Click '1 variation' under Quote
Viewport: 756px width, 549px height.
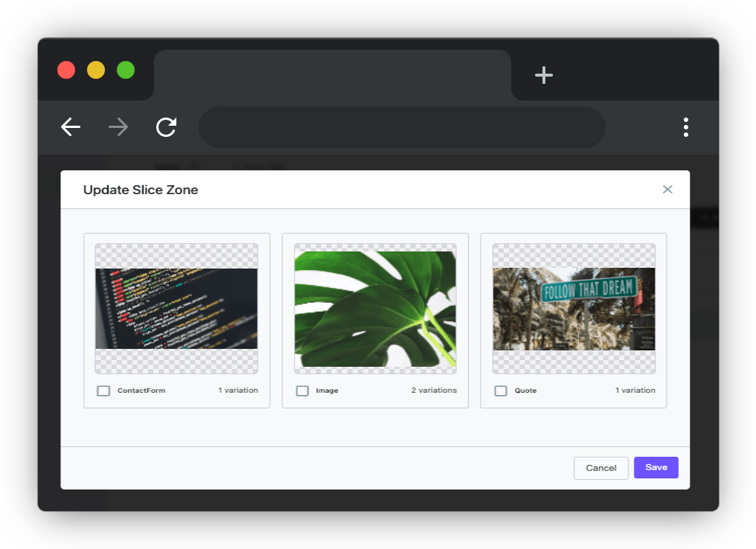click(x=635, y=391)
